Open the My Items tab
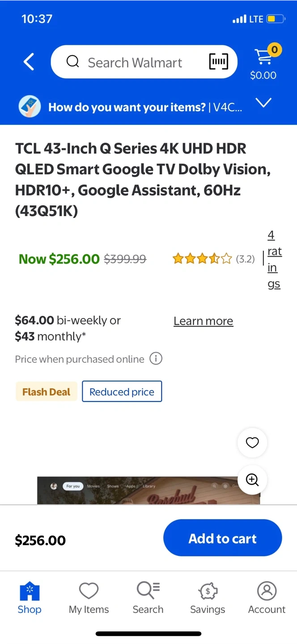Screen dimensions: 297x644 89,598
